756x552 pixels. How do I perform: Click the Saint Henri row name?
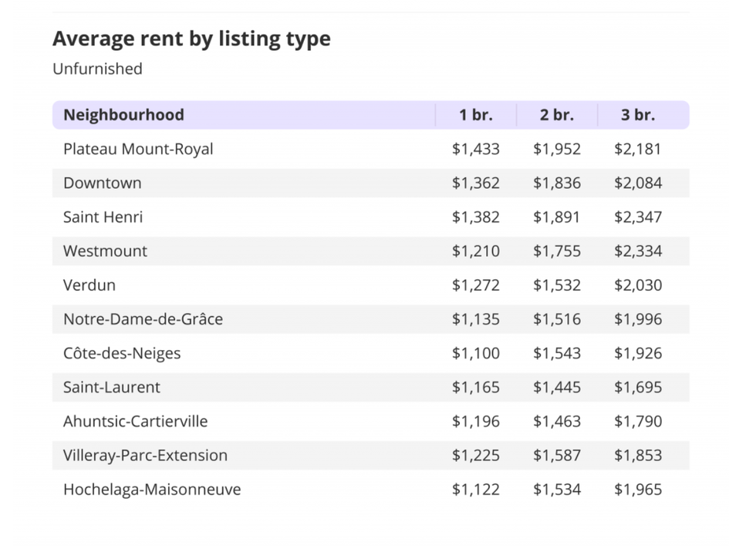pos(103,217)
